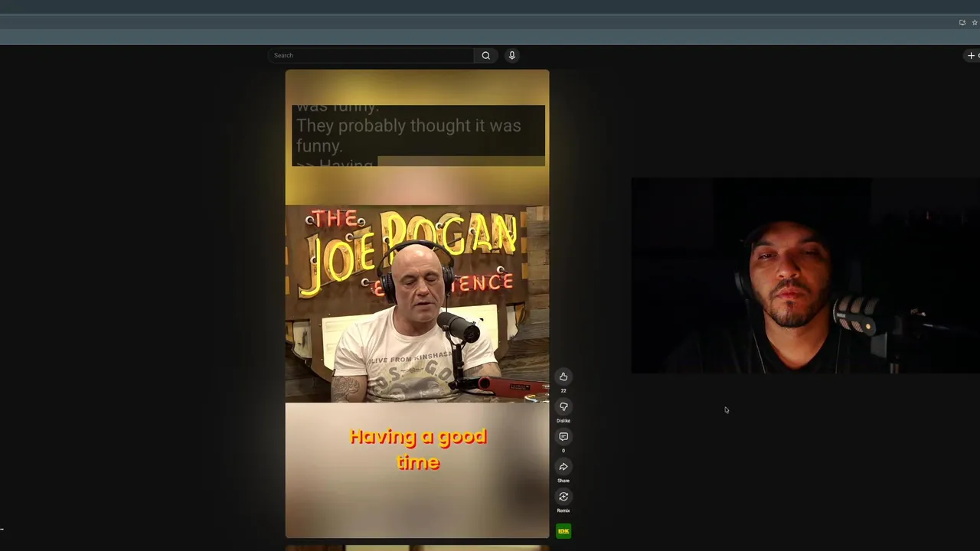
Task: Bookmark page with the star icon
Action: click(975, 22)
